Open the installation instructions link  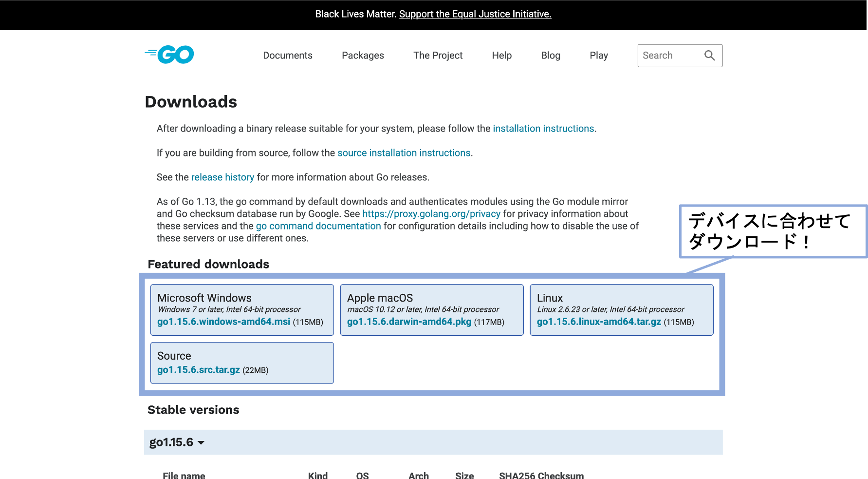543,129
